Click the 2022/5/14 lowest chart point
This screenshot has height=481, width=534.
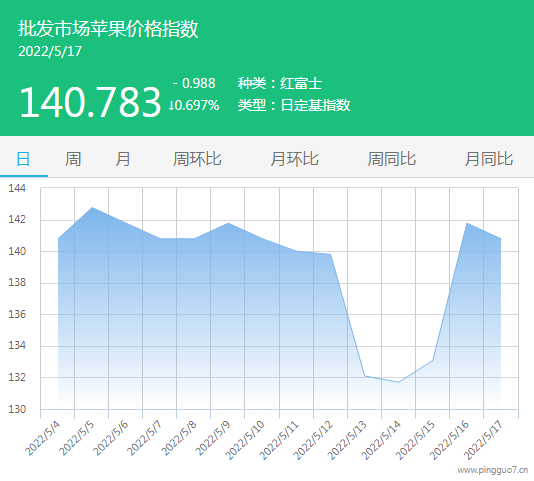tap(398, 382)
